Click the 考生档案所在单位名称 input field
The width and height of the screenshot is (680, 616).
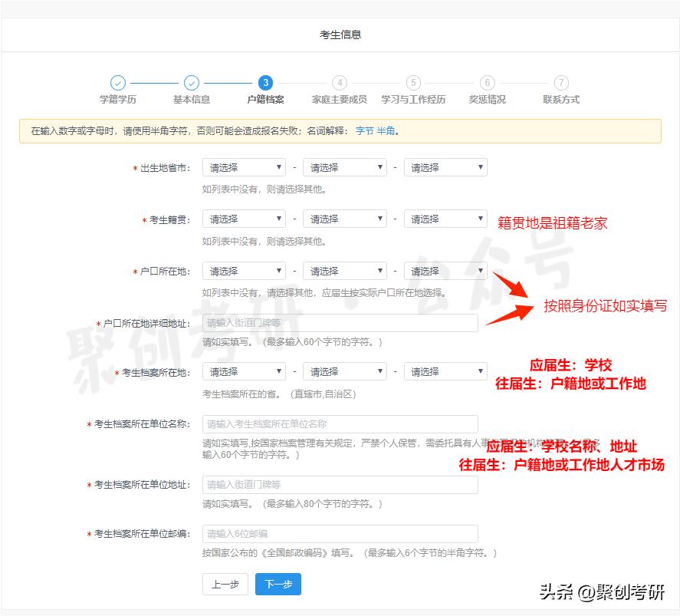(x=340, y=423)
